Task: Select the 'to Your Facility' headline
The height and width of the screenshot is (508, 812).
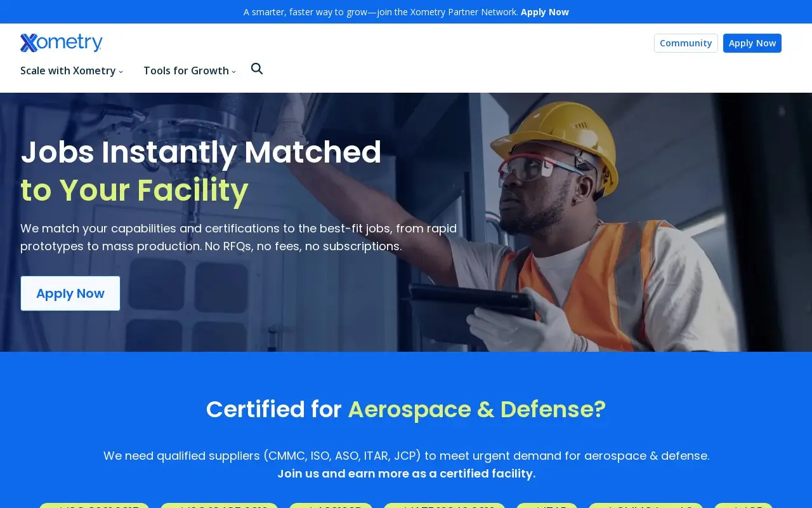Action: pos(134,190)
